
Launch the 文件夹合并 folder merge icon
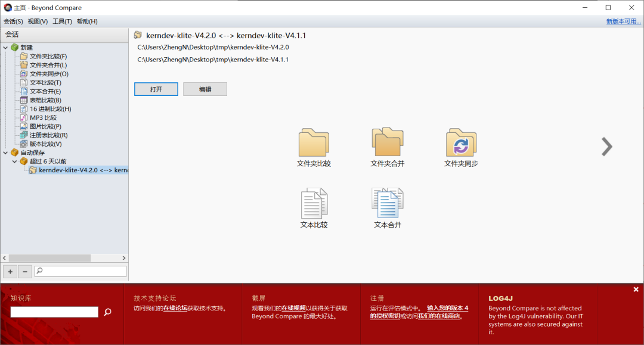387,143
